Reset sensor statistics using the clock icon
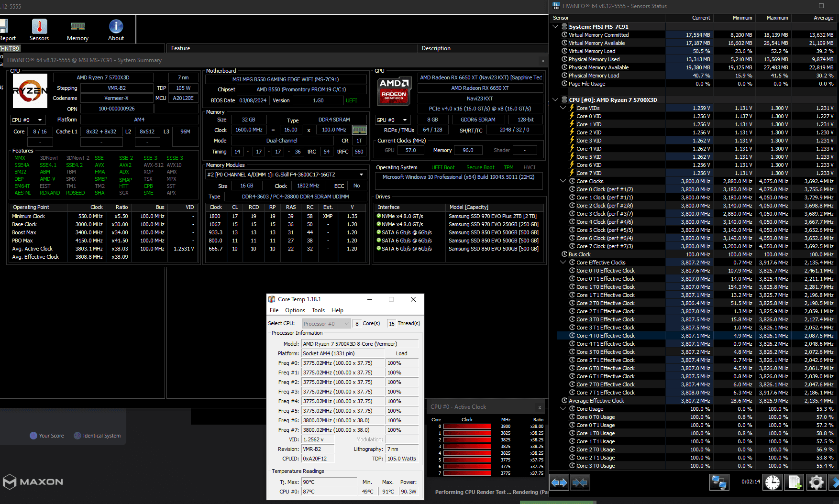 coord(772,482)
